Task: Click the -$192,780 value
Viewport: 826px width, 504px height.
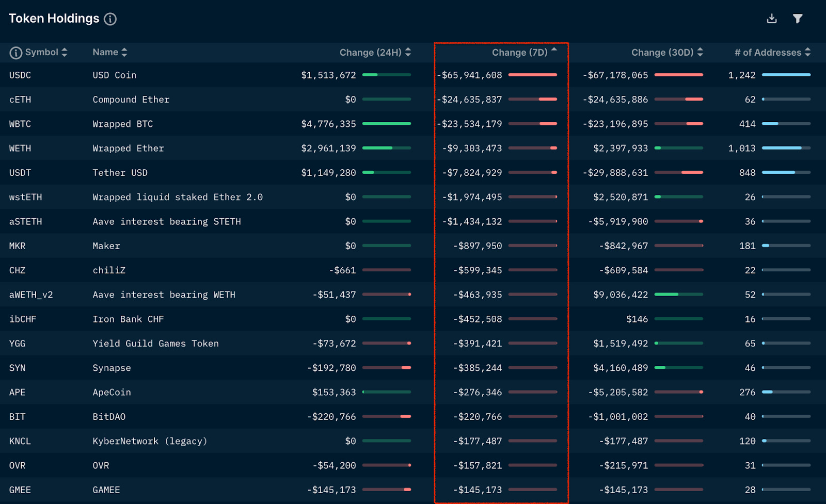Action: click(331, 368)
